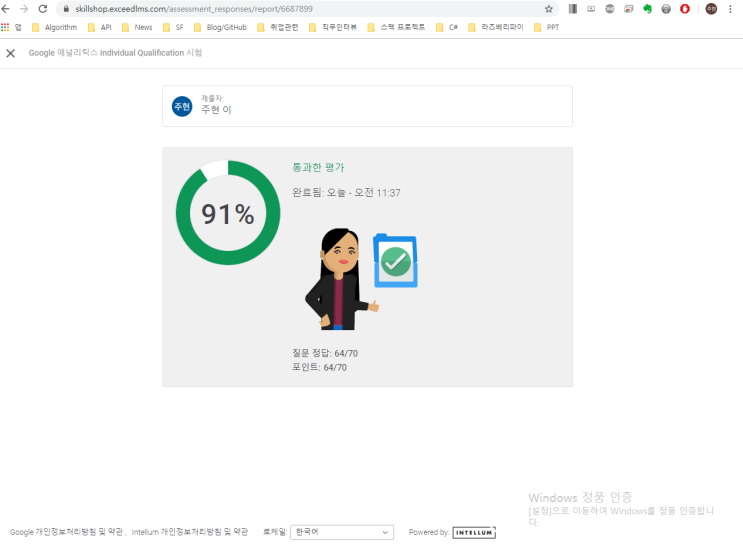View site security lock information
This screenshot has height=550, width=743.
tap(66, 9)
